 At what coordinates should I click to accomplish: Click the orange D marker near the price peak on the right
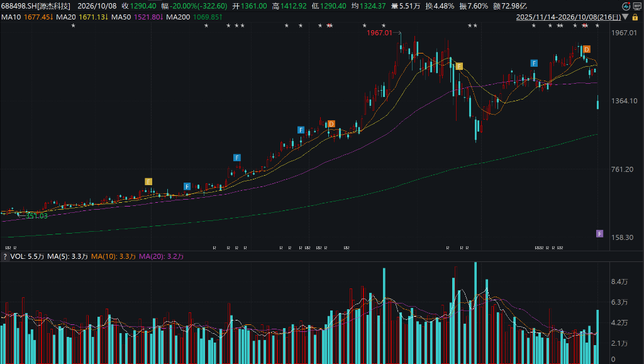tap(587, 49)
